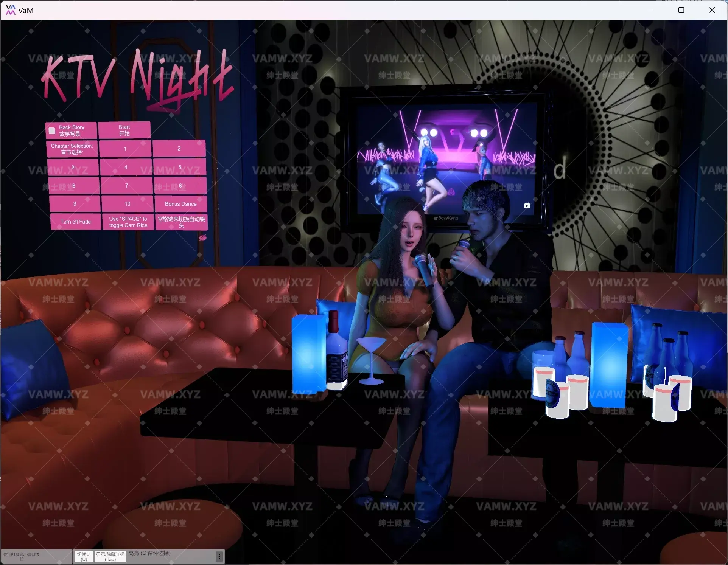Open the three-dot menu in the bottom bar
Screen dimensions: 728x565
pyautogui.click(x=219, y=556)
